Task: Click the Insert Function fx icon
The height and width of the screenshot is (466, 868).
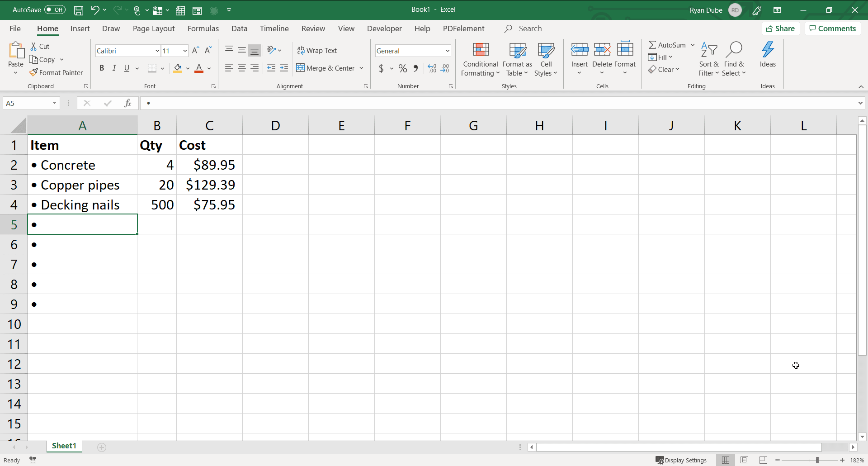Action: (x=128, y=103)
